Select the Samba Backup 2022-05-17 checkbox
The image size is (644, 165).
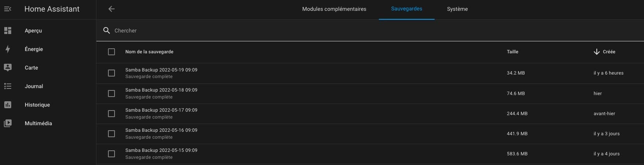point(111,114)
